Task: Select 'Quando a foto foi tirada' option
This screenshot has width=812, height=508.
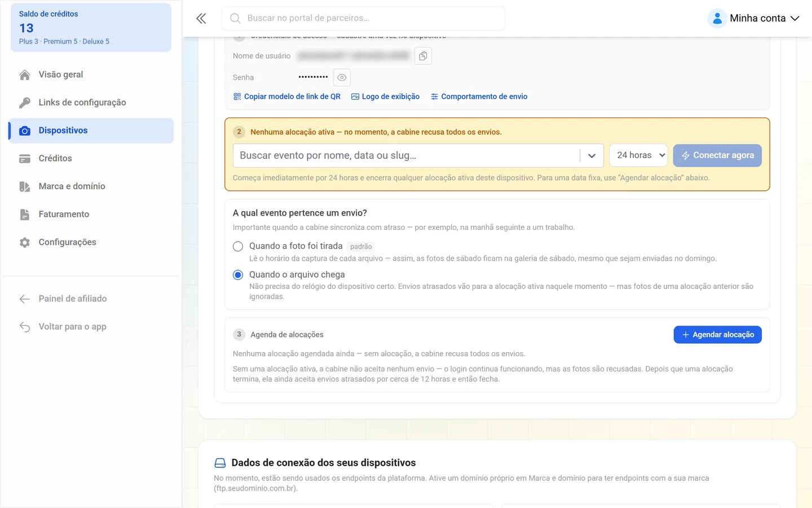Action: pos(238,246)
